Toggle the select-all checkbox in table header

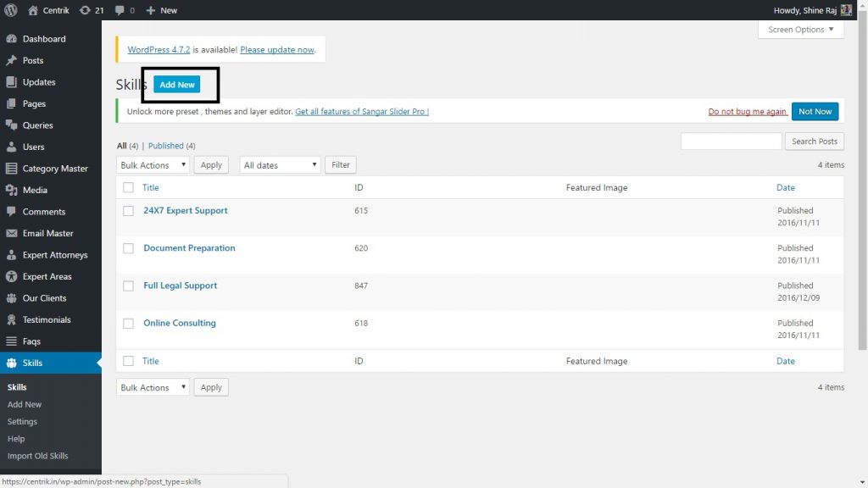point(129,188)
